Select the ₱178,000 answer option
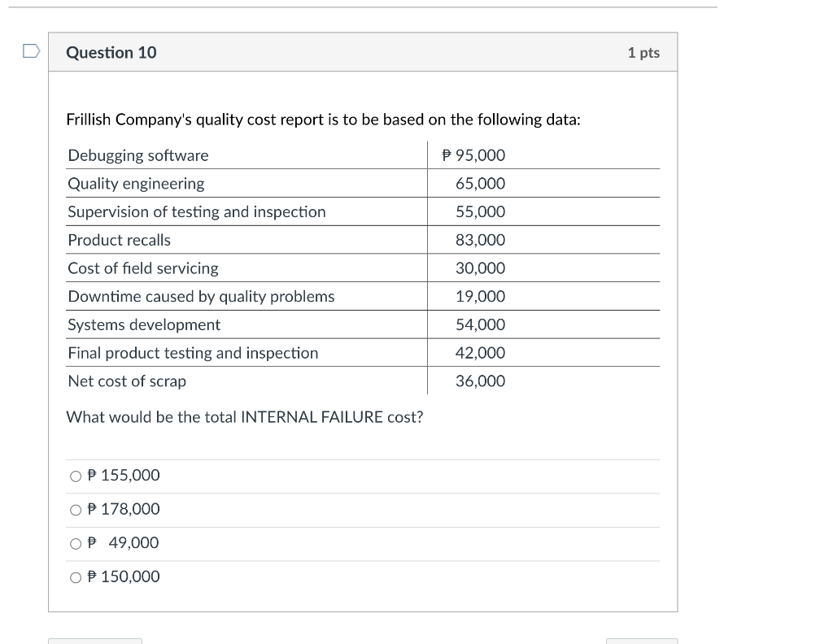Viewport: 833px width, 644px height. [74, 509]
